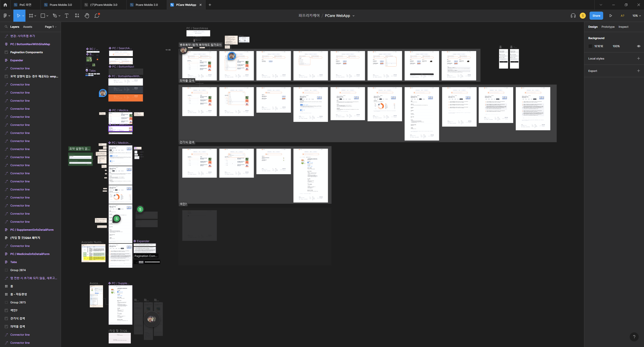
Task: Select the Hand tool
Action: tap(87, 16)
